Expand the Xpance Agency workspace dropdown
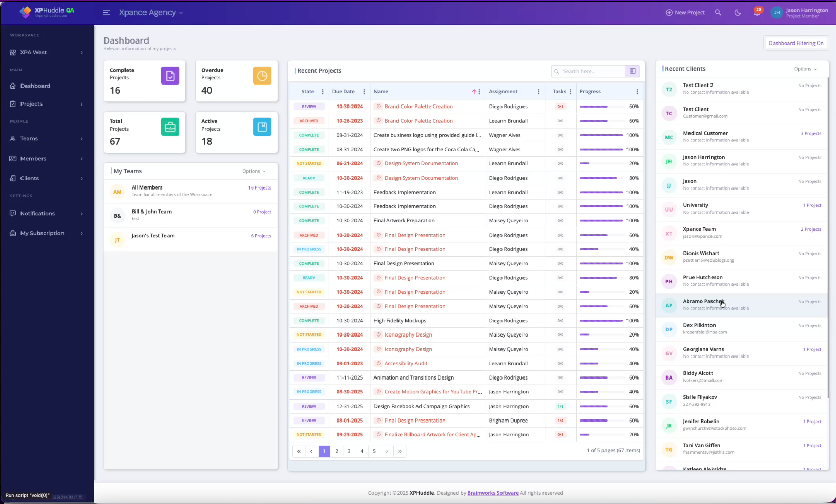836x504 pixels. coord(180,12)
